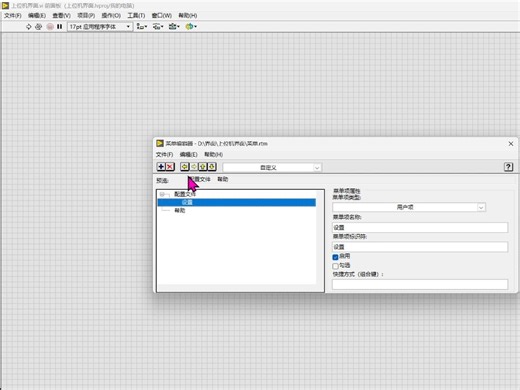Check the 勾选 checked checkbox

pos(336,266)
